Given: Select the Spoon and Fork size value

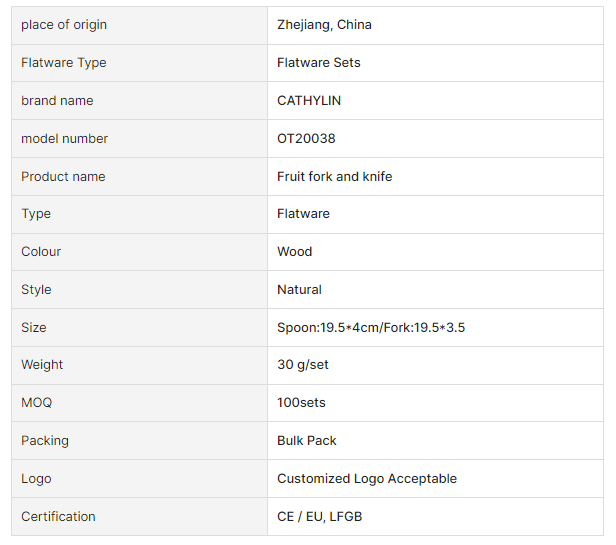Looking at the screenshot, I should (x=371, y=328).
